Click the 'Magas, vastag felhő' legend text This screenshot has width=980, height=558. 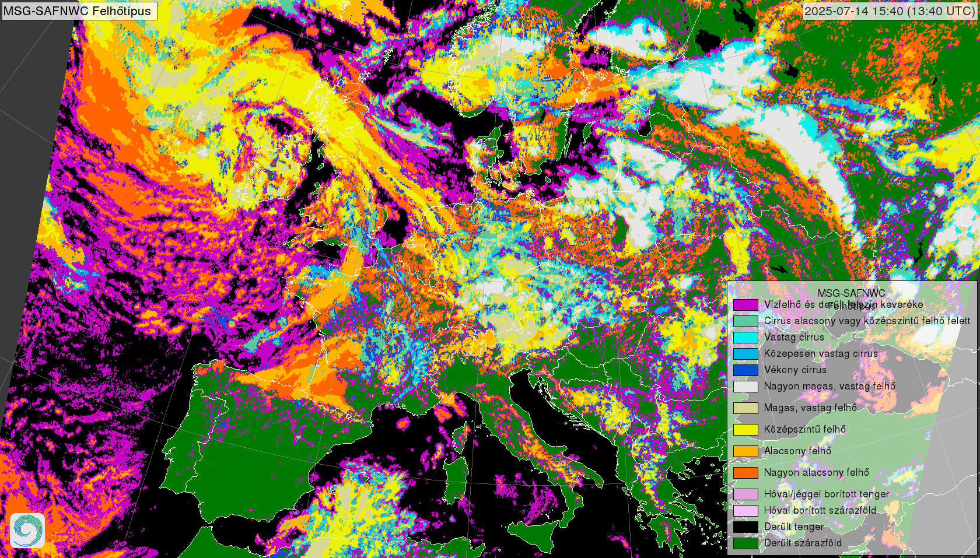(x=810, y=408)
